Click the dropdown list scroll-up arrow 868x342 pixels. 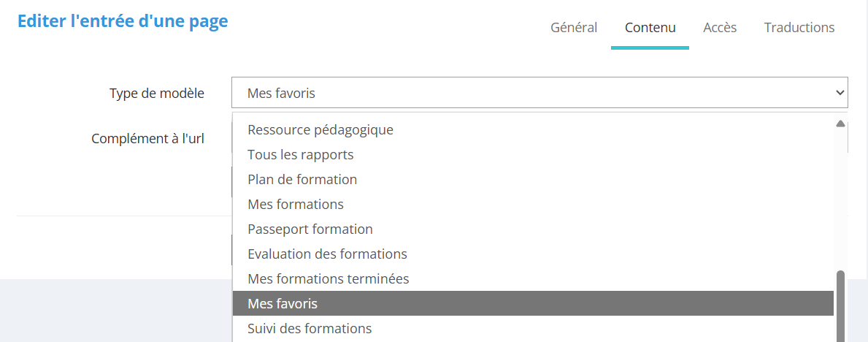point(840,124)
